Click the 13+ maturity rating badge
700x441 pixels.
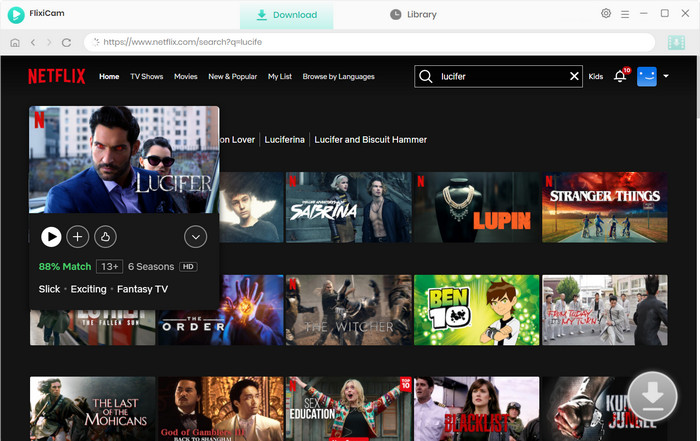tap(109, 267)
